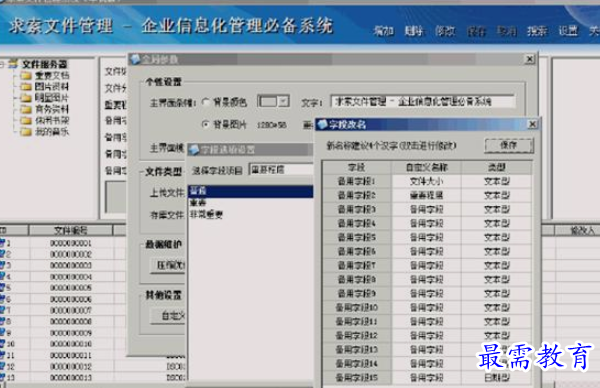The image size is (600, 388).
Task: Click the 保存 item in top toolbar
Action: [x=476, y=31]
